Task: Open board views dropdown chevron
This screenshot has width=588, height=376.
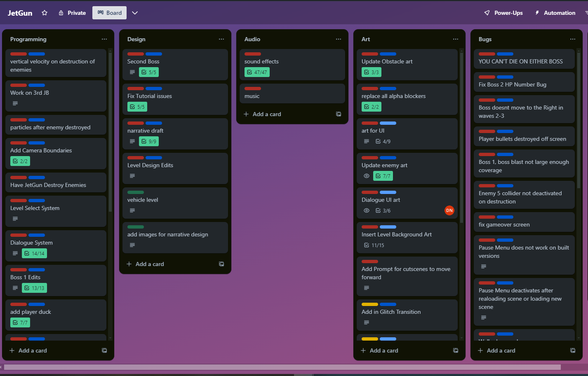Action: click(x=135, y=13)
